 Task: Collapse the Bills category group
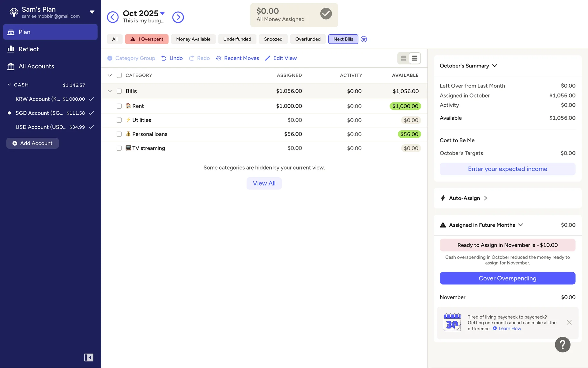tap(110, 91)
